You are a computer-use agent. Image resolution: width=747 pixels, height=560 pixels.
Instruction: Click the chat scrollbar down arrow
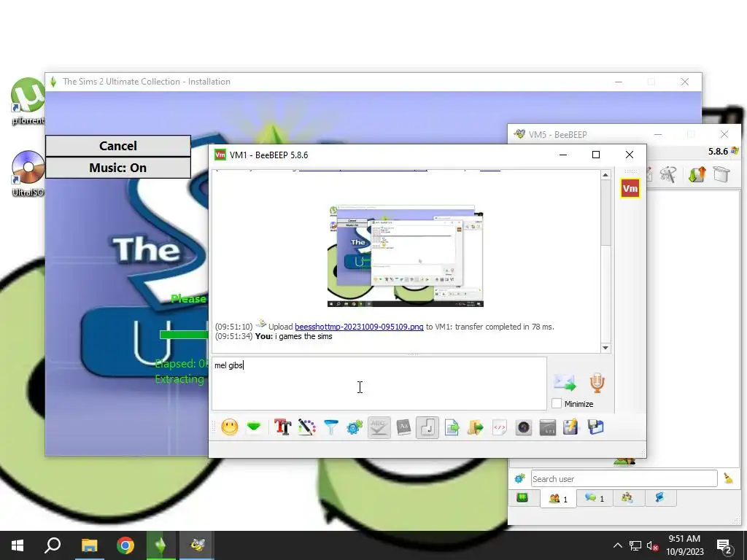click(x=605, y=348)
